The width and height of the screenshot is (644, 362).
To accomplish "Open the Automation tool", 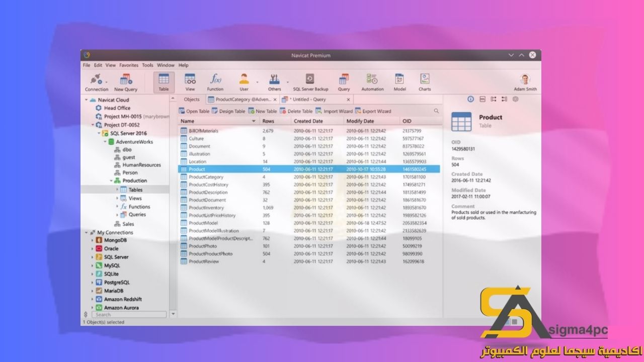I will (372, 82).
